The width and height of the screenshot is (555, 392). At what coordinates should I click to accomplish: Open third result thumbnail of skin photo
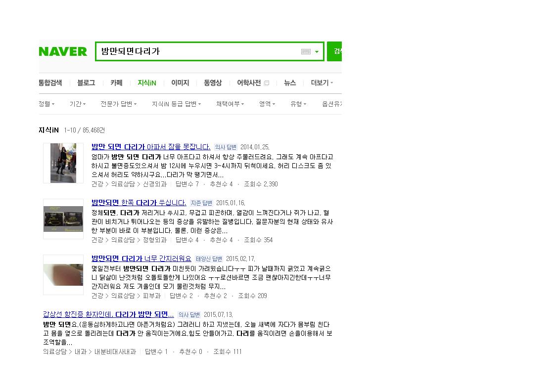point(63,275)
